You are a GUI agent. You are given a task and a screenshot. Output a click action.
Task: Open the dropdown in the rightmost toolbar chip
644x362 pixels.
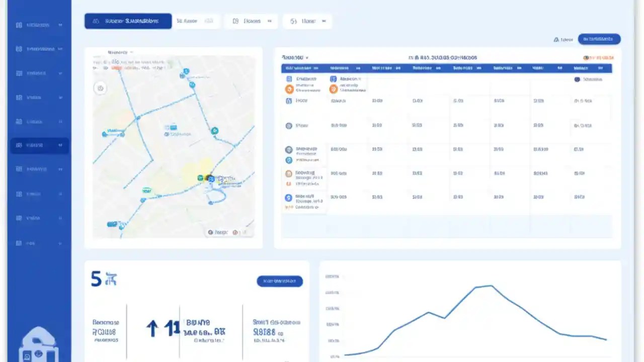tap(324, 21)
